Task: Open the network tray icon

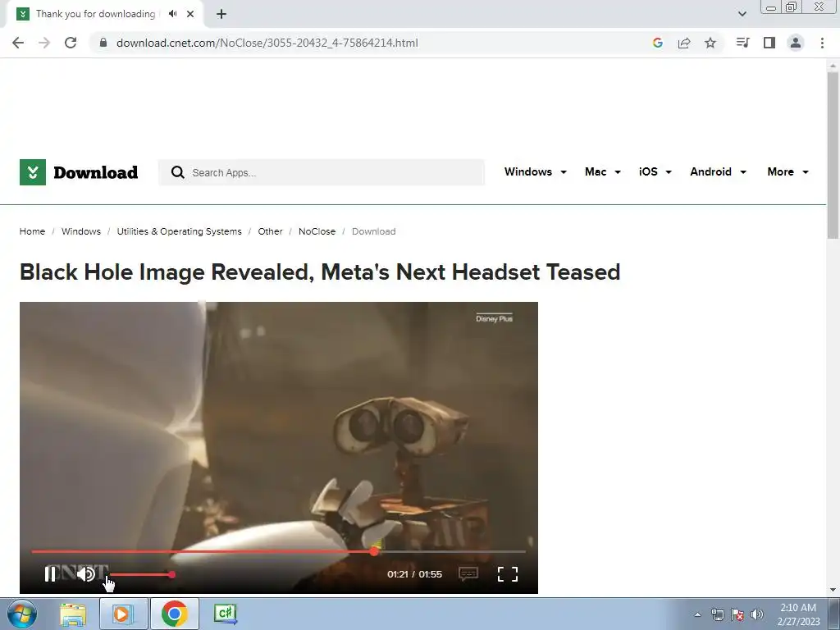Action: coord(717,614)
